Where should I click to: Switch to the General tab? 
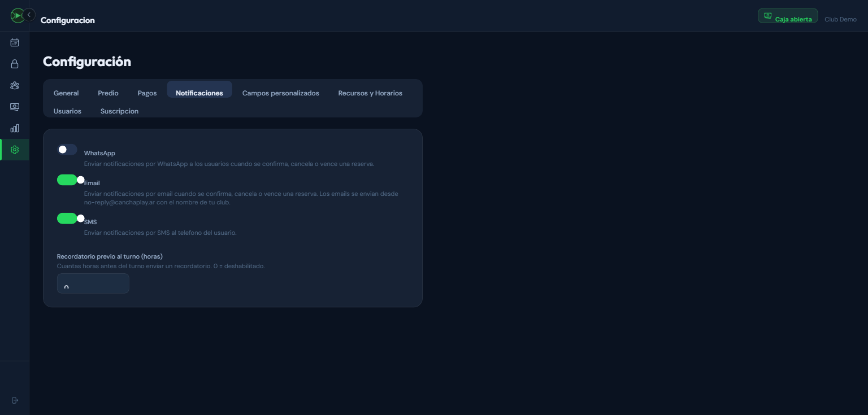tap(66, 93)
